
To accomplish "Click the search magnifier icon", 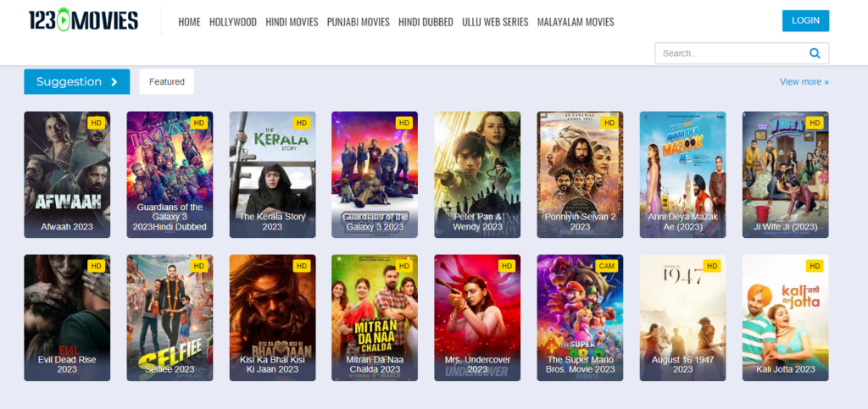I will (815, 53).
